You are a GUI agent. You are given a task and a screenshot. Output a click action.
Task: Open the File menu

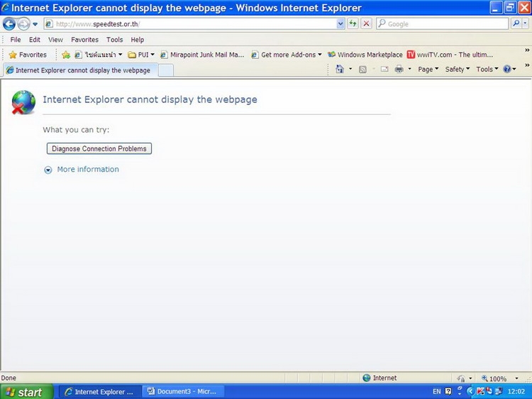[x=16, y=40]
